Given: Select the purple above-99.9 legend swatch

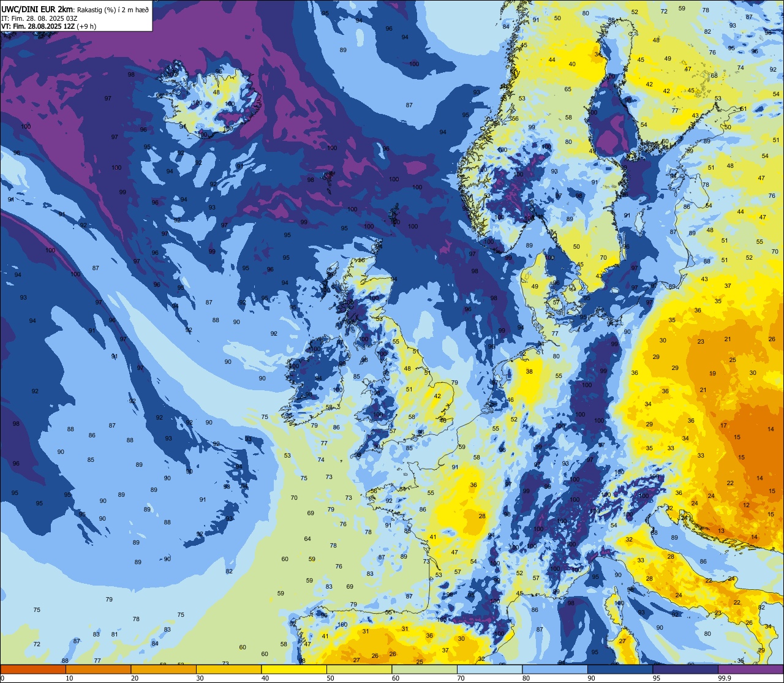Looking at the screenshot, I should pos(750,669).
